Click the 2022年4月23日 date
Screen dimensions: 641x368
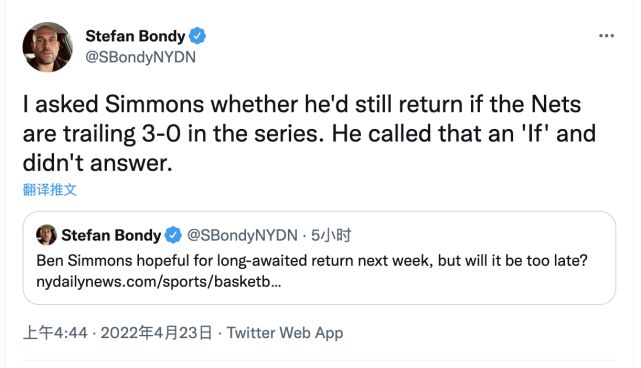(x=157, y=333)
